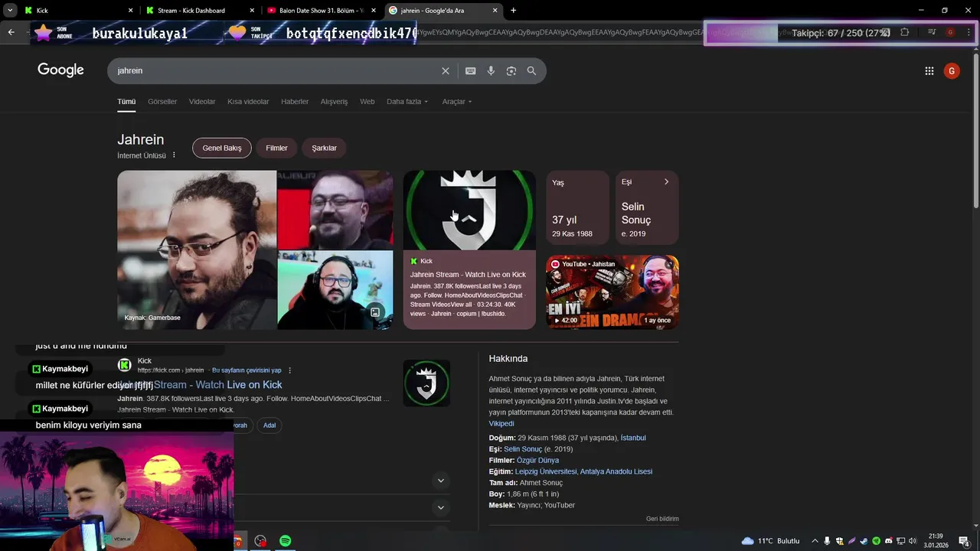Close the Stream - Kick Dashboard tab
This screenshot has width=980, height=551.
tap(253, 11)
